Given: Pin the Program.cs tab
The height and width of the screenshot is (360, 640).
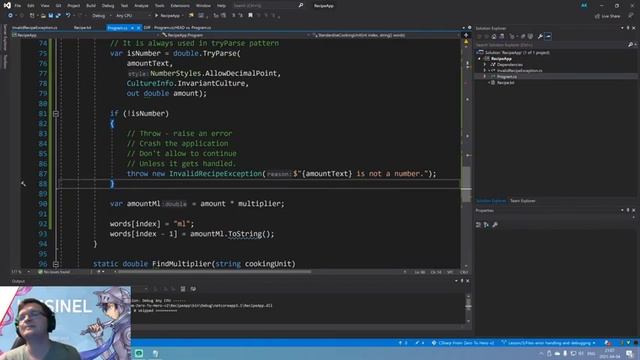Looking at the screenshot, I should coord(132,28).
